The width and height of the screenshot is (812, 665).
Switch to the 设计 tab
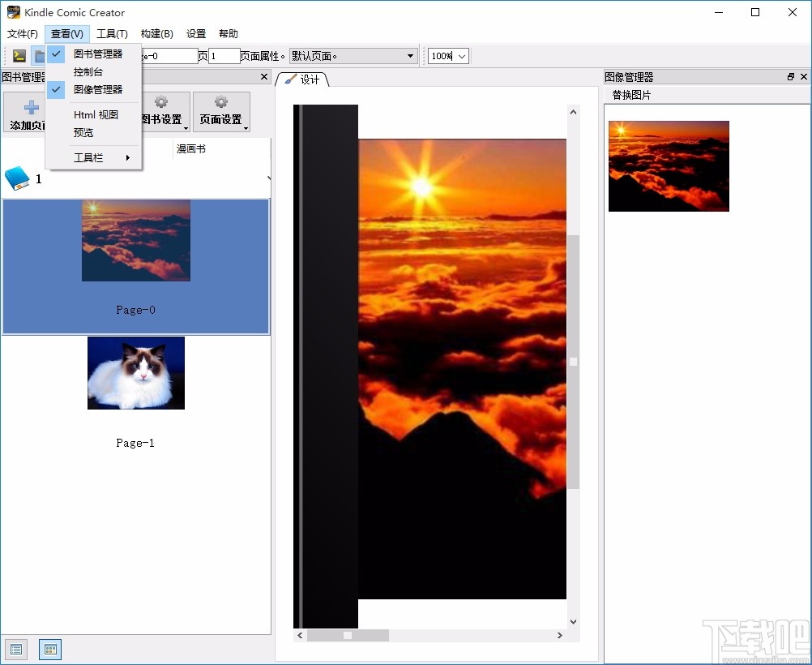[302, 79]
